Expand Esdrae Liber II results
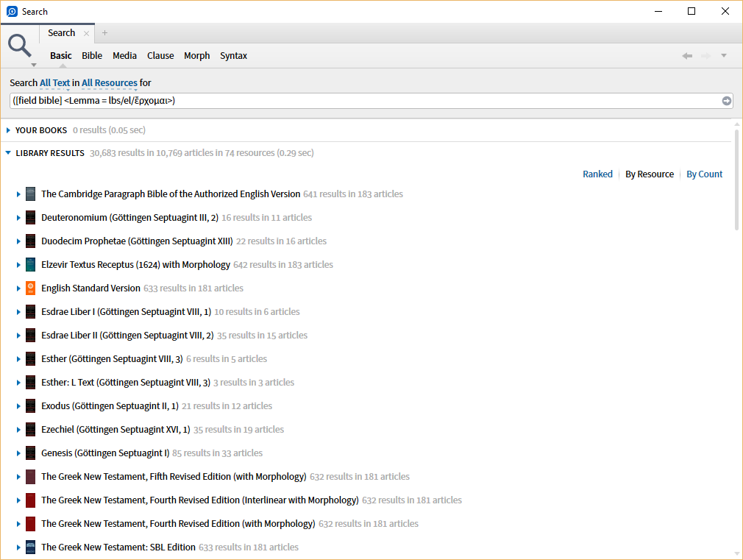The image size is (743, 560). click(x=18, y=336)
